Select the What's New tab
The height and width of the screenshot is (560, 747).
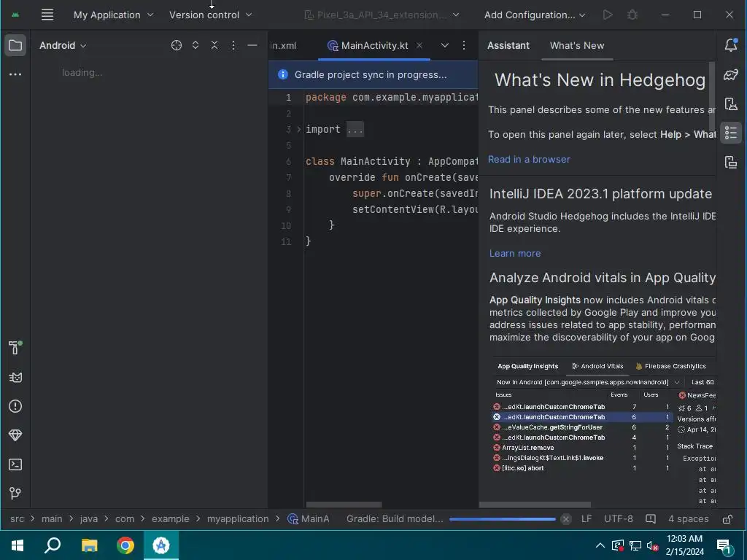[577, 45]
